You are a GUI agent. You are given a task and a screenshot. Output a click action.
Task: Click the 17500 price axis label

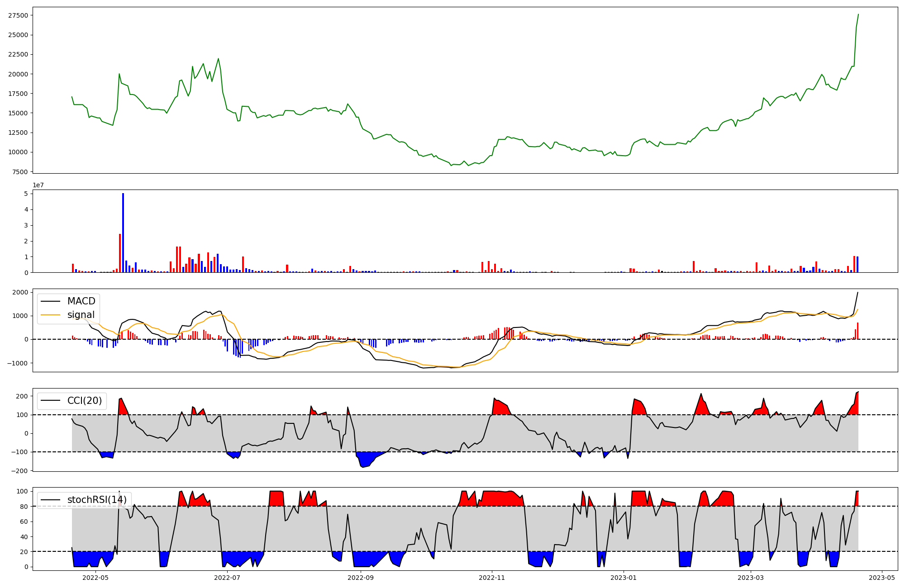[x=18, y=94]
